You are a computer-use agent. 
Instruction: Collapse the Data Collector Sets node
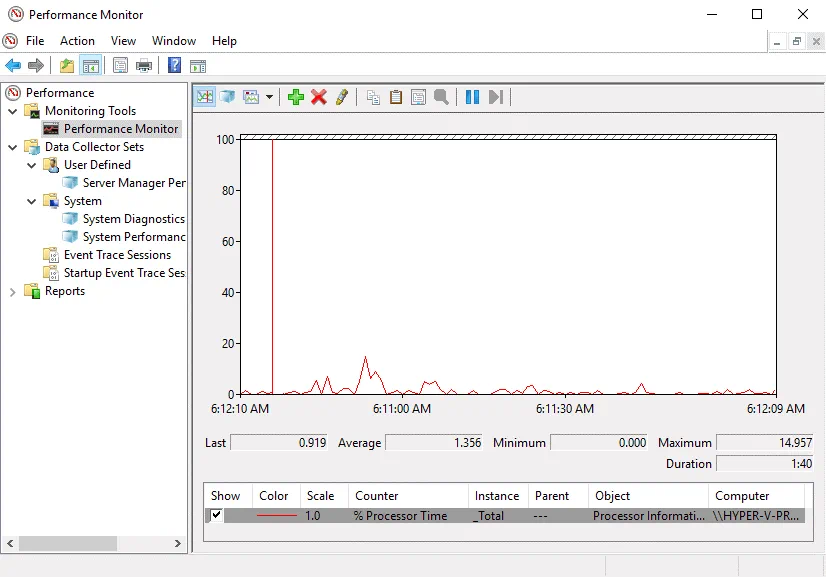click(x=13, y=147)
